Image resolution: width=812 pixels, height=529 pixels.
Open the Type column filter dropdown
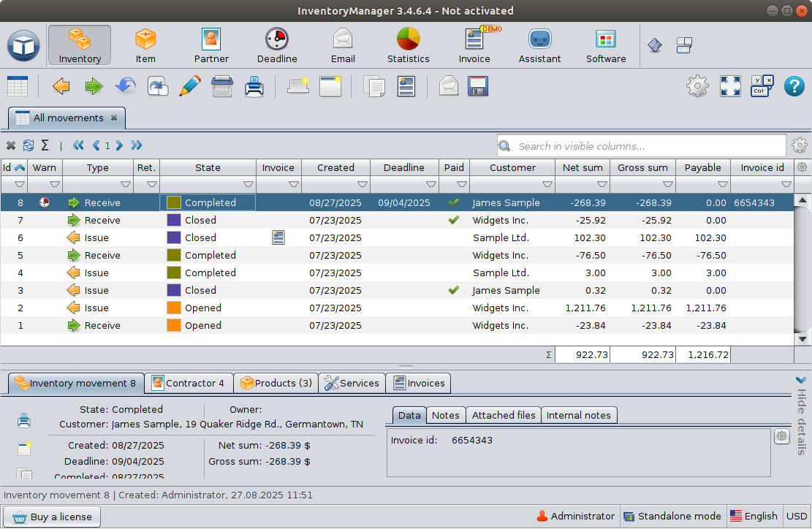point(125,184)
